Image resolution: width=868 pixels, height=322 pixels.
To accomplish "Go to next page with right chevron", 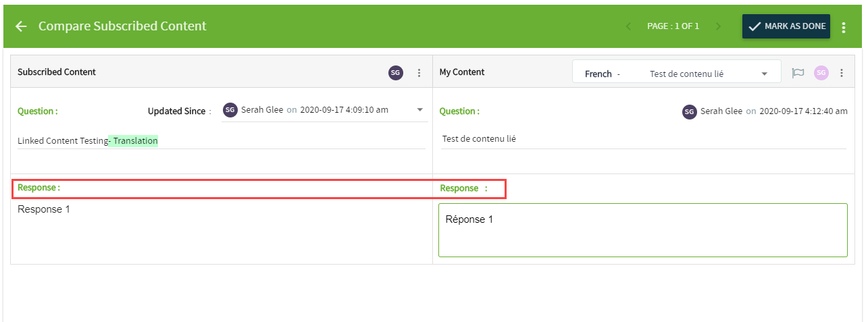I will pos(718,26).
